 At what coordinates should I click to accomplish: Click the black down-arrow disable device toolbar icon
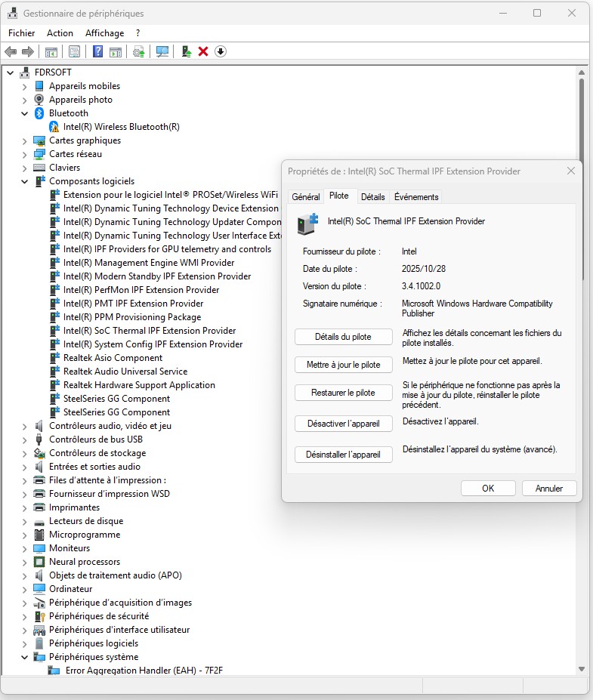[221, 51]
